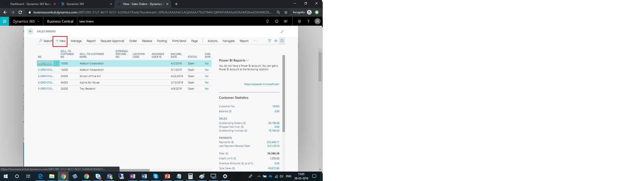Open the powerbi.microsoft.com link
This screenshot has height=181, width=644.
(261, 84)
